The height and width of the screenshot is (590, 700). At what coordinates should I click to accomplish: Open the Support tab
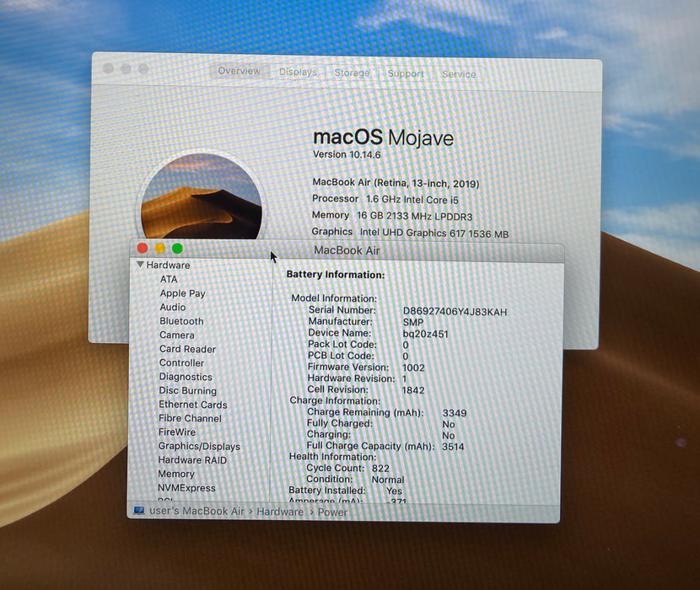pos(406,73)
